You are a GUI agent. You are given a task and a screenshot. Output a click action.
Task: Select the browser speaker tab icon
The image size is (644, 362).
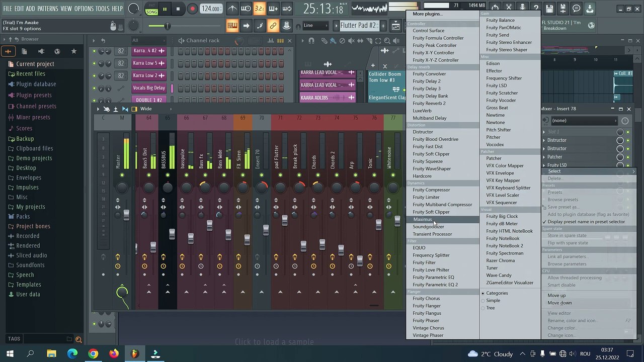41,51
